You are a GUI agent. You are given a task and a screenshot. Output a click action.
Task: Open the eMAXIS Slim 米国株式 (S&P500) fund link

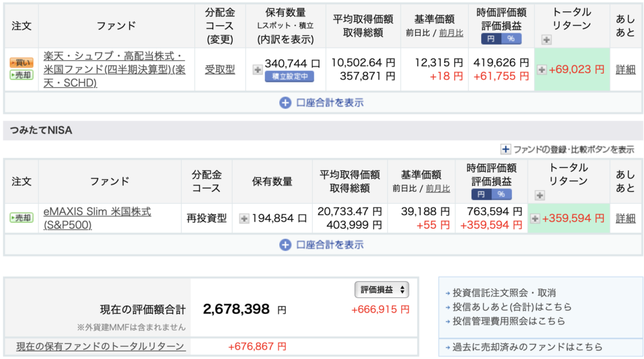(x=97, y=218)
